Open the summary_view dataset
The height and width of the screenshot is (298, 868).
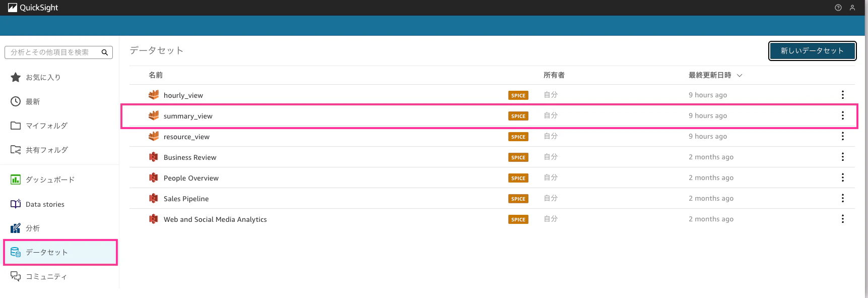click(188, 116)
